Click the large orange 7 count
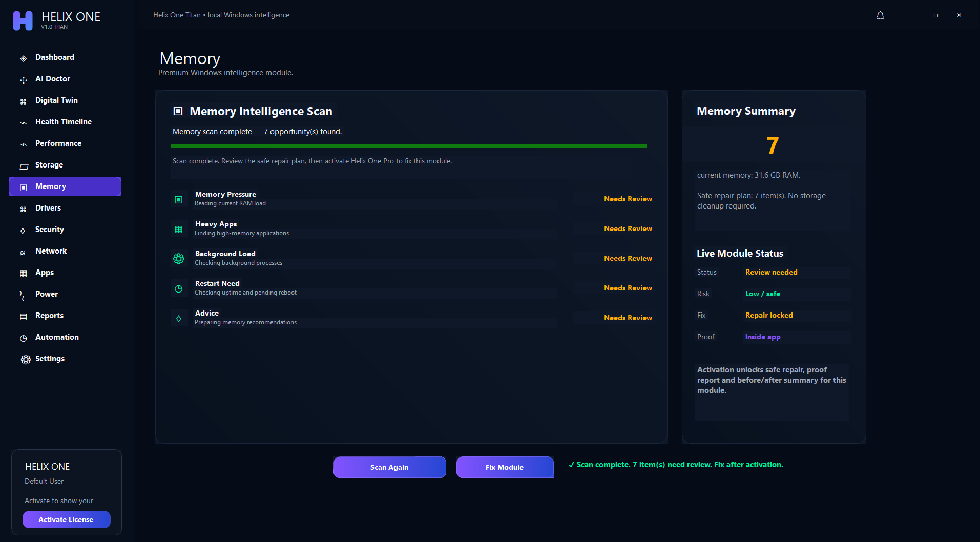Image resolution: width=980 pixels, height=542 pixels. 773,145
